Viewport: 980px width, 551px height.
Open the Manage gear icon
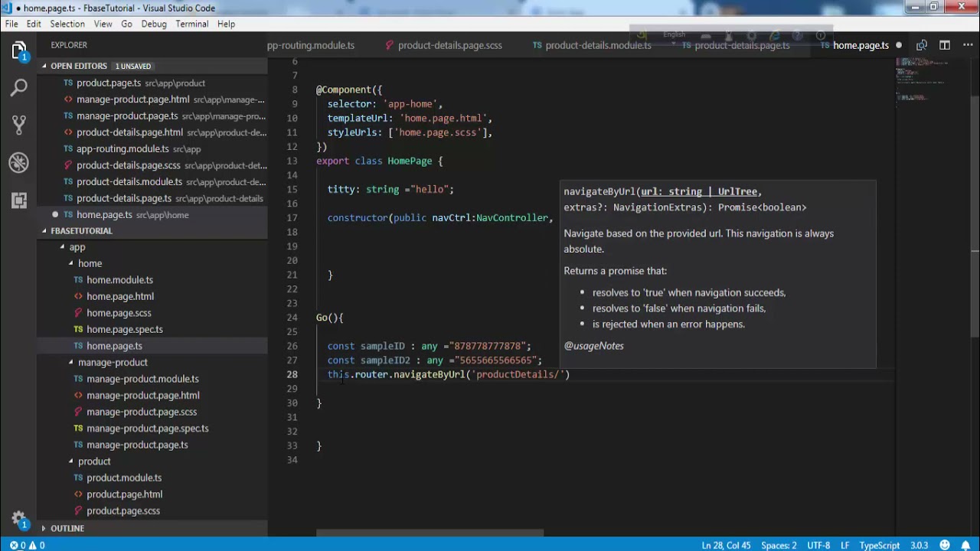[x=19, y=518]
